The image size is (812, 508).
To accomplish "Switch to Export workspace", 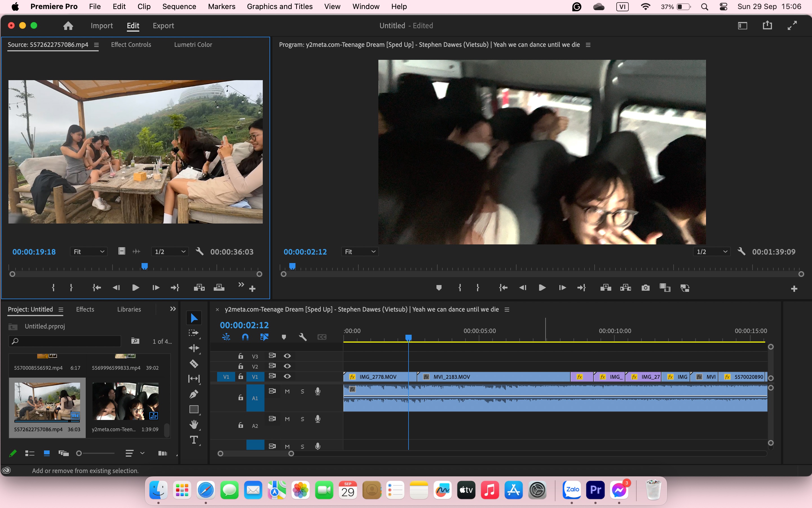I will click(163, 26).
